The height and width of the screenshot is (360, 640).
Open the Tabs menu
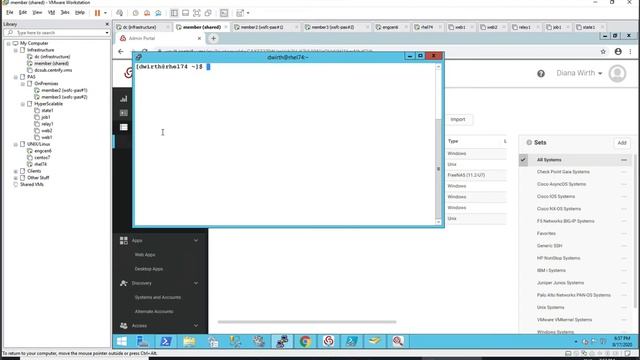(x=65, y=13)
